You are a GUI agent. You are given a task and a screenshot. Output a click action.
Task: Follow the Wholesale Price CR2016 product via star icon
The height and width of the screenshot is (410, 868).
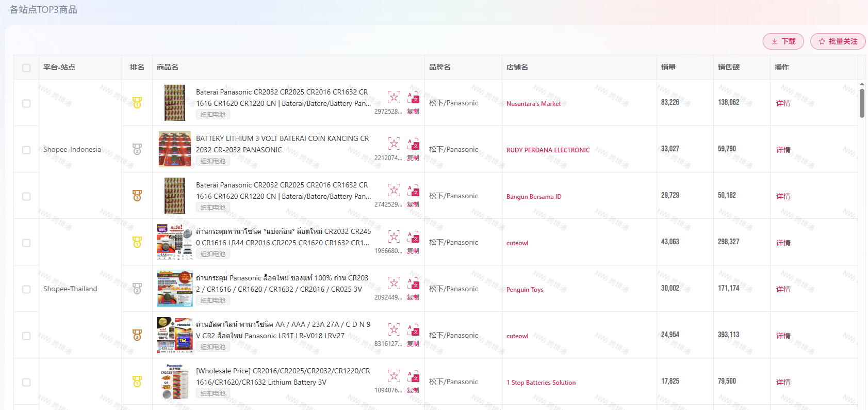(x=394, y=376)
